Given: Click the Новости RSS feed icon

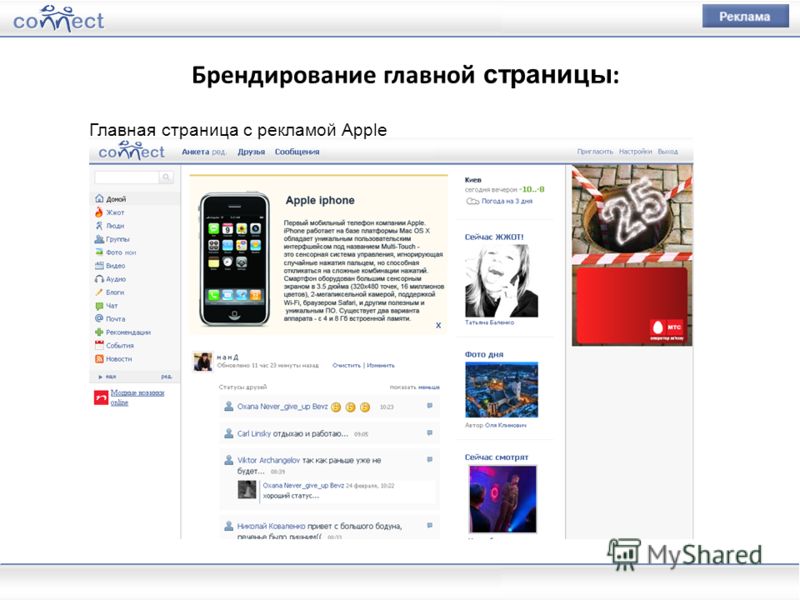Looking at the screenshot, I should 99,359.
